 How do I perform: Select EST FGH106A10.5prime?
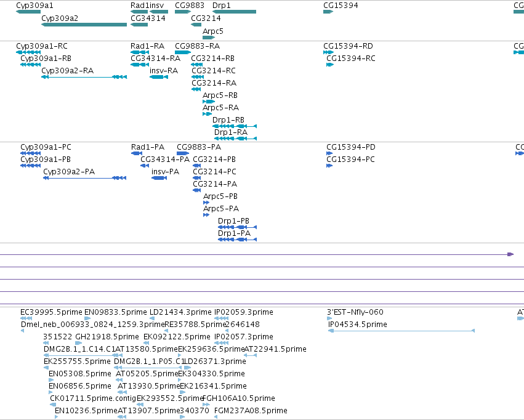(239, 398)
